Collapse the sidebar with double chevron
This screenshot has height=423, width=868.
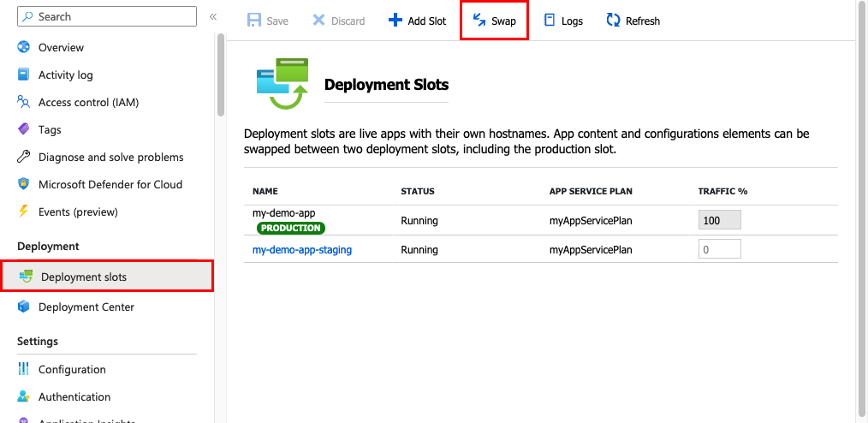[x=213, y=16]
